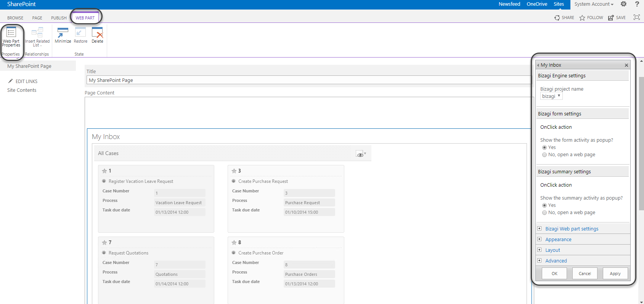644x304 pixels.
Task: Open System Account dropdown menu
Action: pyautogui.click(x=594, y=4)
